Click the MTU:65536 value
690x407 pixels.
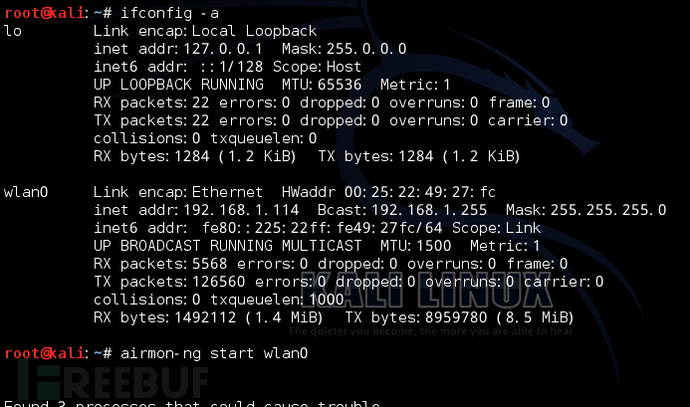[322, 84]
